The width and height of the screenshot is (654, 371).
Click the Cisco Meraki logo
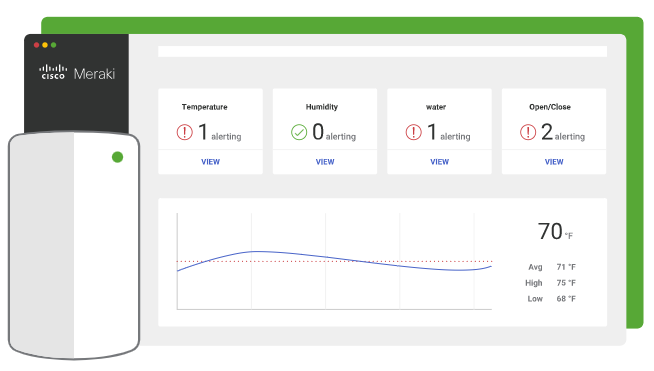coord(77,73)
